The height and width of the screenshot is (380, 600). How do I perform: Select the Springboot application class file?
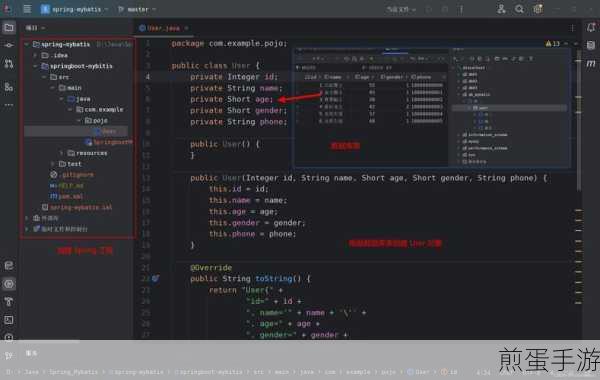[109, 142]
